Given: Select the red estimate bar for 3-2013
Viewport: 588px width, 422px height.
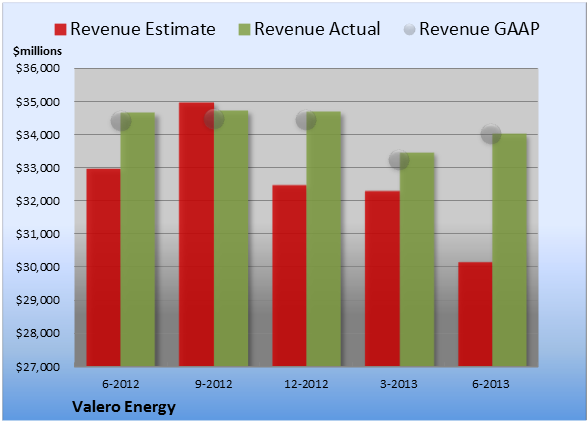Looking at the screenshot, I should pos(382,279).
